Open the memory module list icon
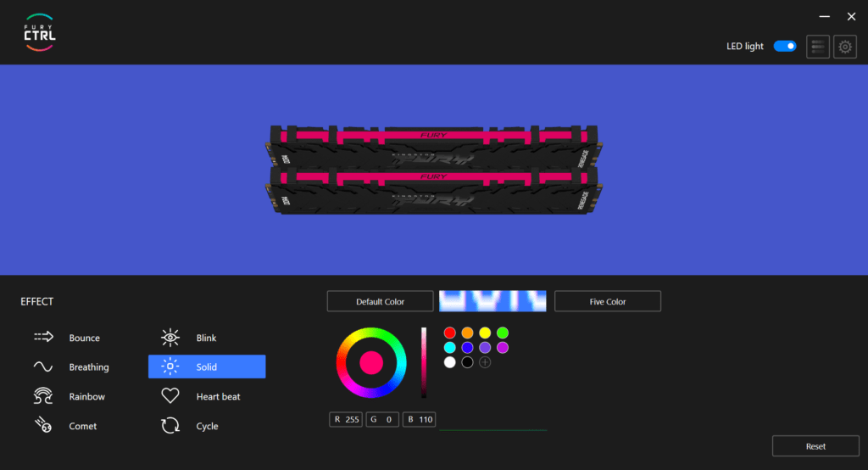Viewport: 868px width, 470px height. [818, 47]
